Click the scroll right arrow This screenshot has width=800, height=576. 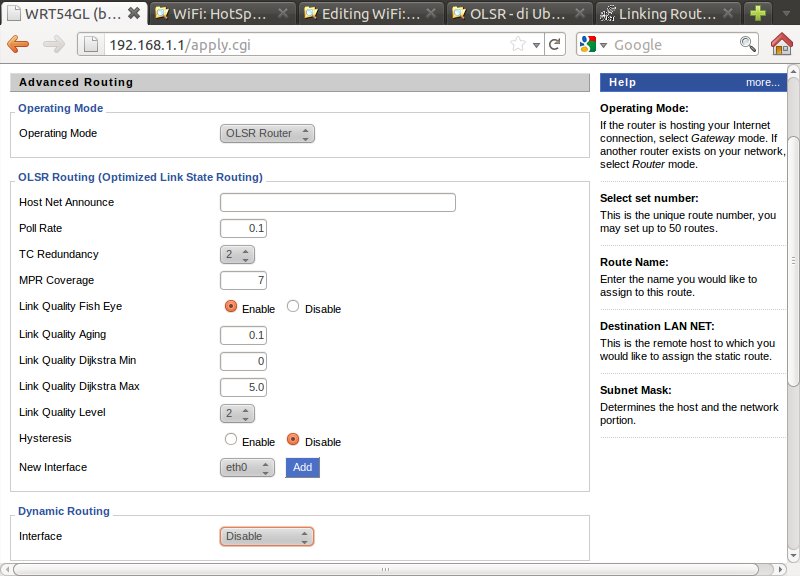click(780, 569)
